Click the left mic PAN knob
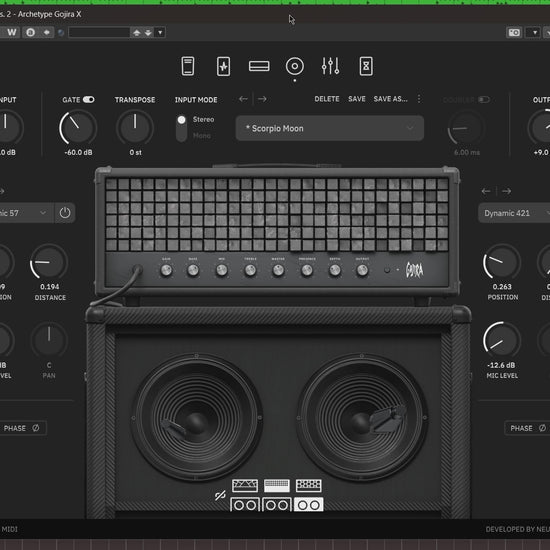 coord(49,340)
